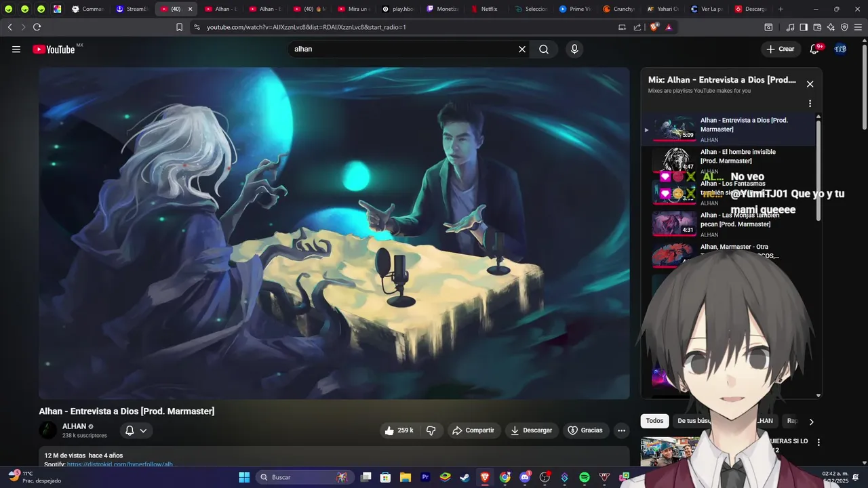The height and width of the screenshot is (488, 868).
Task: Select the 'Todos' filter chip
Action: click(654, 421)
